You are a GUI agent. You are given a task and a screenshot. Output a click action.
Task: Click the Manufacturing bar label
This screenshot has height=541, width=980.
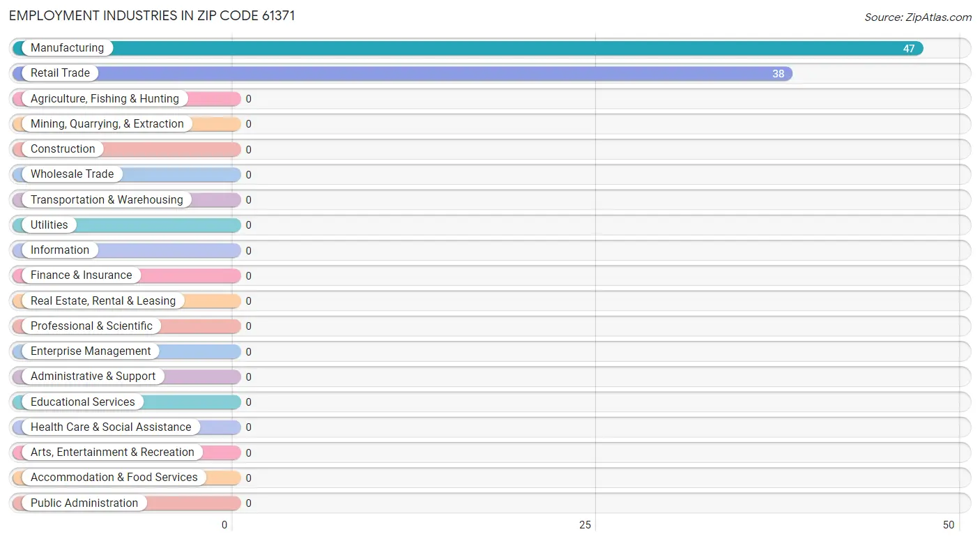click(67, 48)
